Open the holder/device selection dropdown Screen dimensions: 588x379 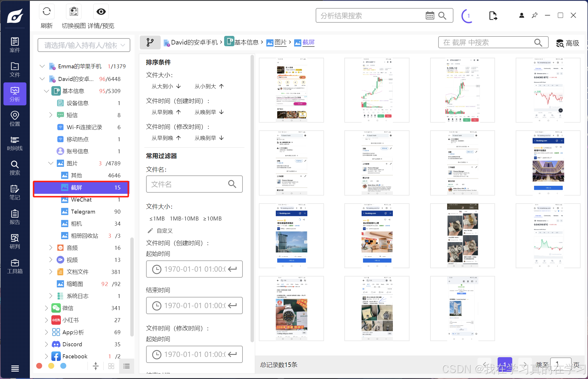pos(84,45)
